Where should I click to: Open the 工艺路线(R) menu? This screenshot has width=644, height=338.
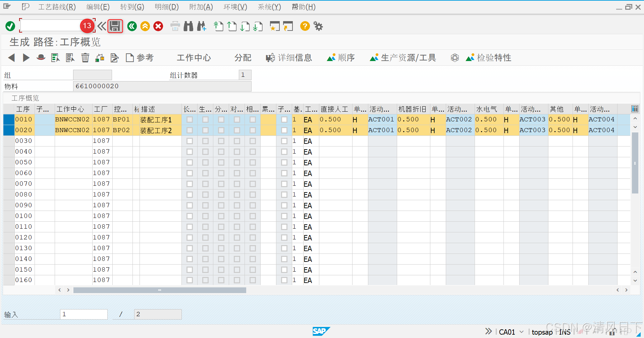pos(56,7)
